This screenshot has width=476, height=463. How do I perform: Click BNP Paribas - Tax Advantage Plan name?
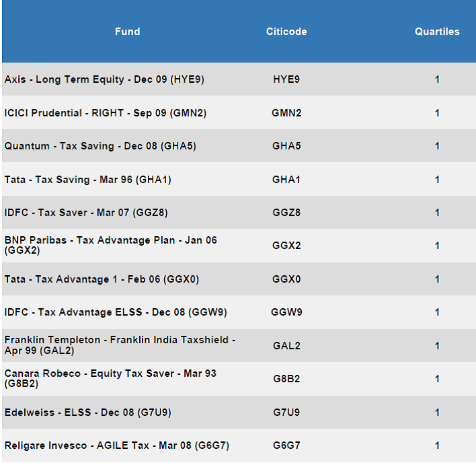click(111, 245)
